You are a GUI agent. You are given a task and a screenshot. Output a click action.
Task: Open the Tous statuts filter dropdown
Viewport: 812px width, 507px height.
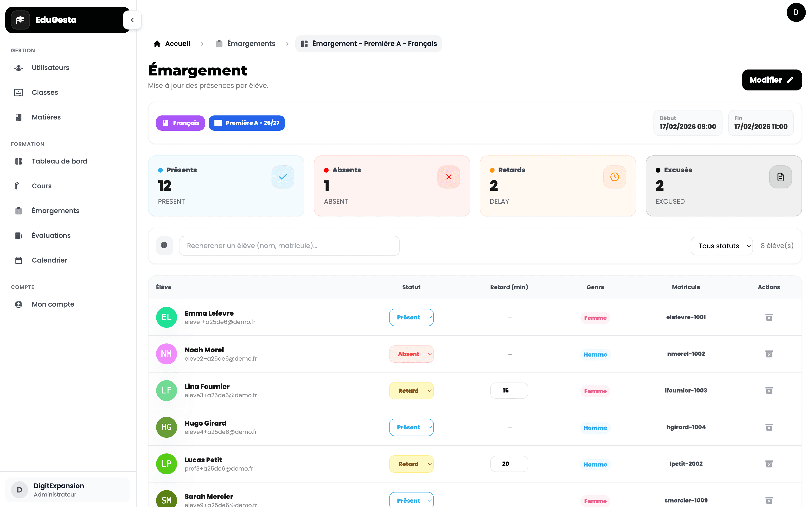tap(722, 246)
